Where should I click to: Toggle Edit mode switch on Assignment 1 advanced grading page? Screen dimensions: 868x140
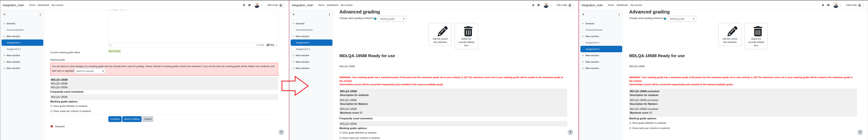pos(571,5)
